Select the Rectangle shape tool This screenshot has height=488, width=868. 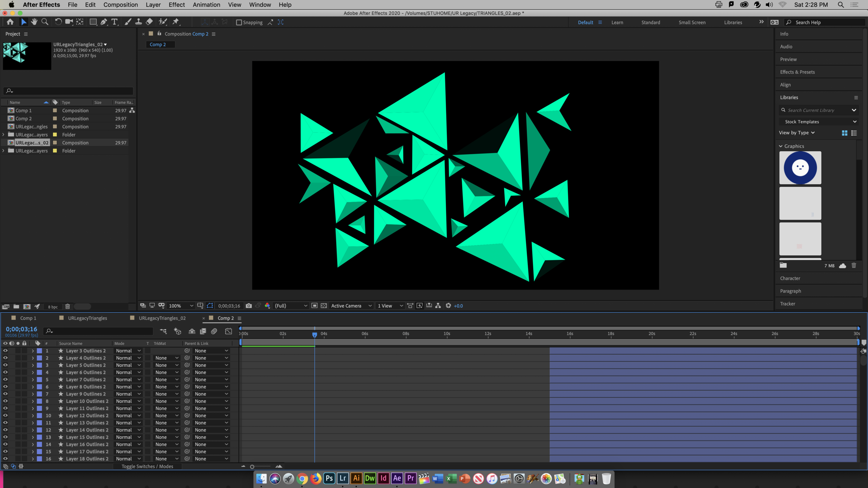93,22
